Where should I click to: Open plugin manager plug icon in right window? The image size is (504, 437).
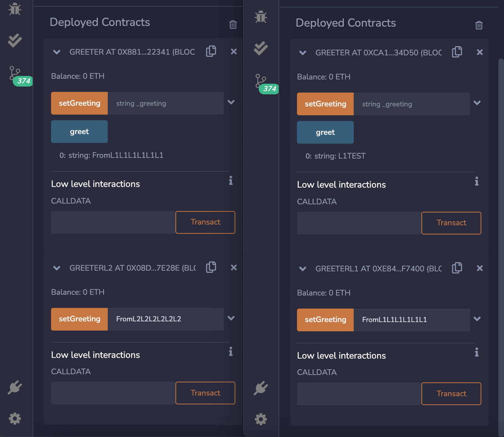261,388
